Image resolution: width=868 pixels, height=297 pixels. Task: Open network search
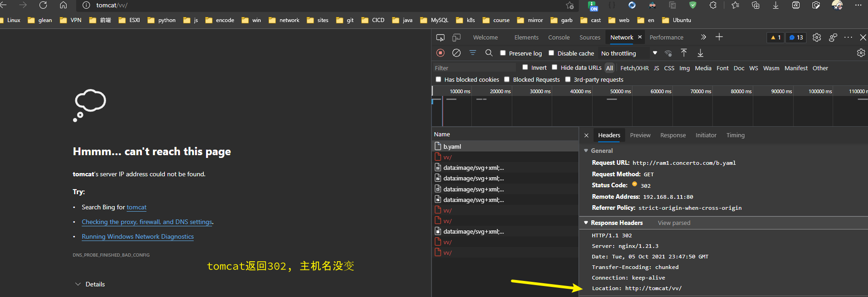tap(489, 53)
